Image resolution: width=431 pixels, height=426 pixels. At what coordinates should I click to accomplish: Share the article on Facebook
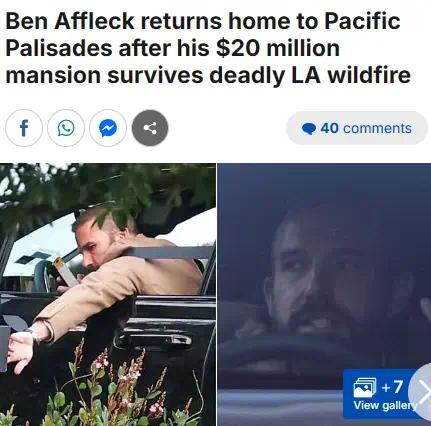[24, 128]
